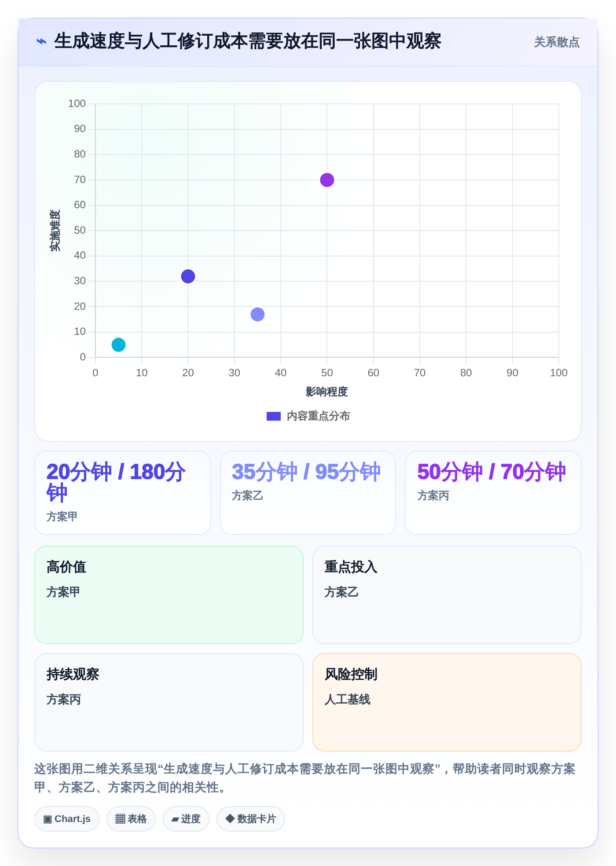Click the square icon in Chart.js chip
The height and width of the screenshot is (866, 616).
click(48, 819)
